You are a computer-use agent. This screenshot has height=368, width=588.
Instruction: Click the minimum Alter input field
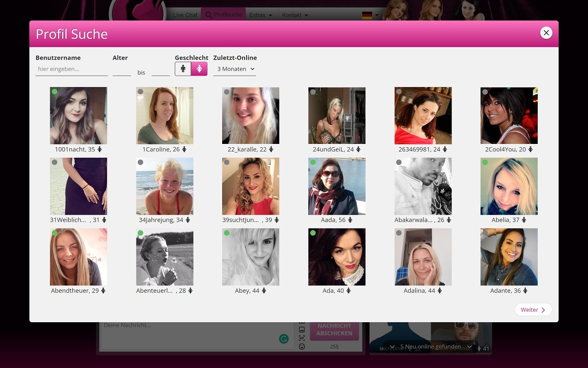click(122, 70)
